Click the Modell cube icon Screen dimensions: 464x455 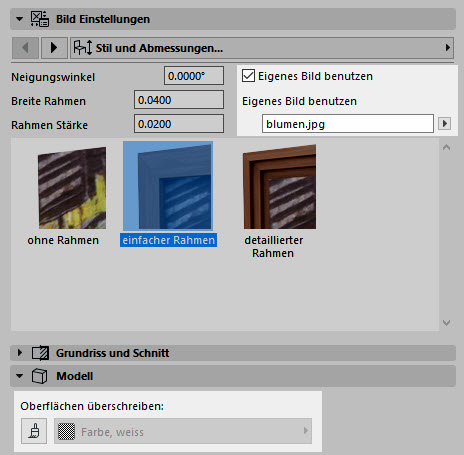click(40, 376)
